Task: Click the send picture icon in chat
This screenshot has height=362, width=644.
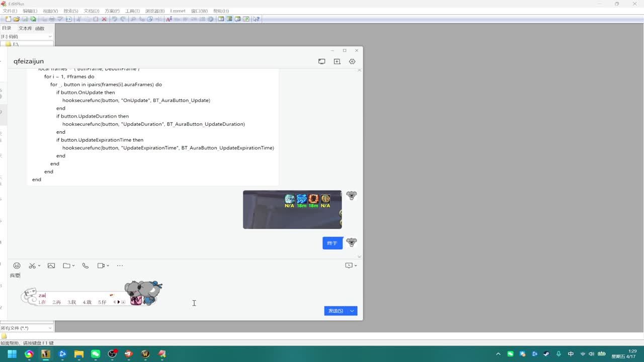Action: [x=51, y=265]
